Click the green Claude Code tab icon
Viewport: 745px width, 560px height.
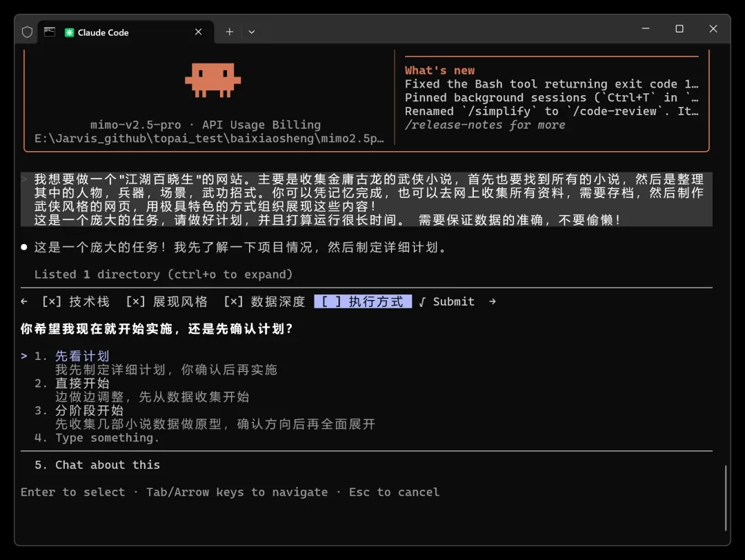[70, 32]
